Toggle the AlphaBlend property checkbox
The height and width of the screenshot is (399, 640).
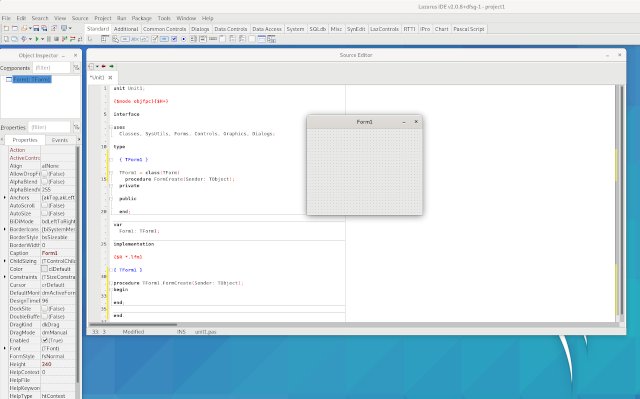(x=44, y=182)
